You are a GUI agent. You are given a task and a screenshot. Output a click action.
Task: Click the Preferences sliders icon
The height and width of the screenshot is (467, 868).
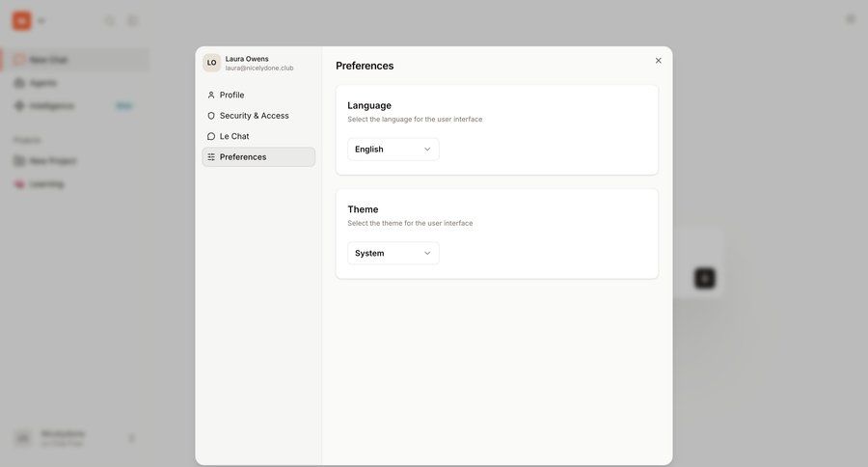[211, 157]
